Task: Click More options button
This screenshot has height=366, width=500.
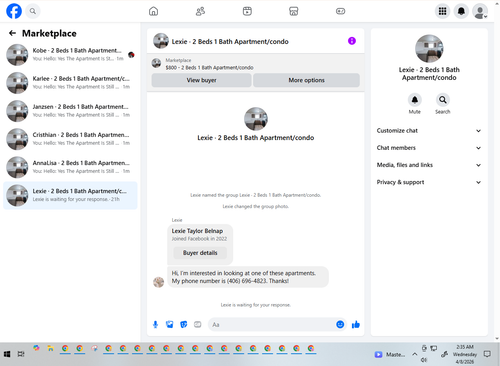Action: [306, 80]
